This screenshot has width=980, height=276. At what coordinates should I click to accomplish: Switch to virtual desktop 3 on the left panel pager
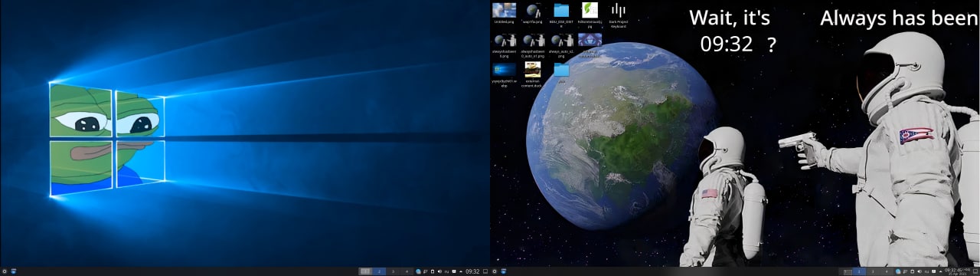pos(393,271)
